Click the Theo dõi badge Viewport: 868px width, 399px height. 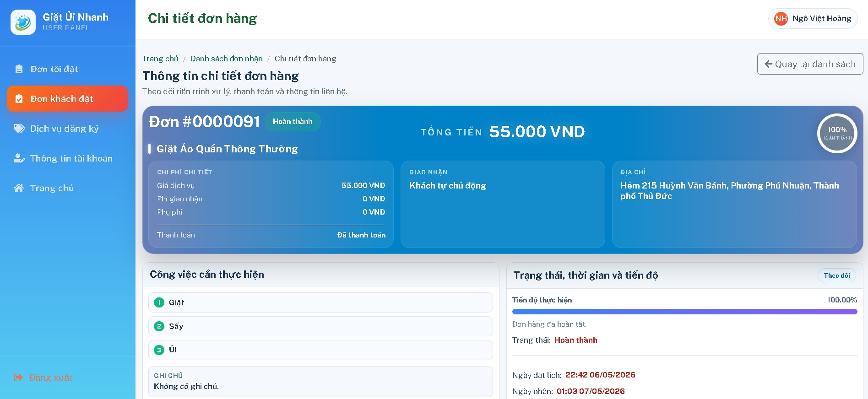[x=837, y=275]
